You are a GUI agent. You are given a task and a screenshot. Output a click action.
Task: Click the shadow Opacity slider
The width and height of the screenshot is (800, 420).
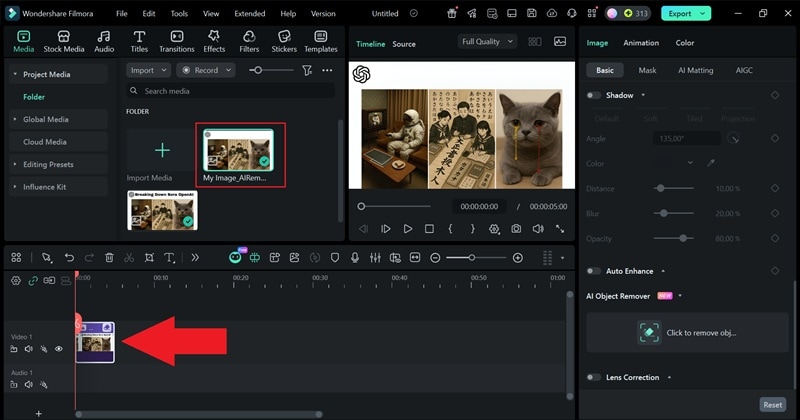click(673, 238)
